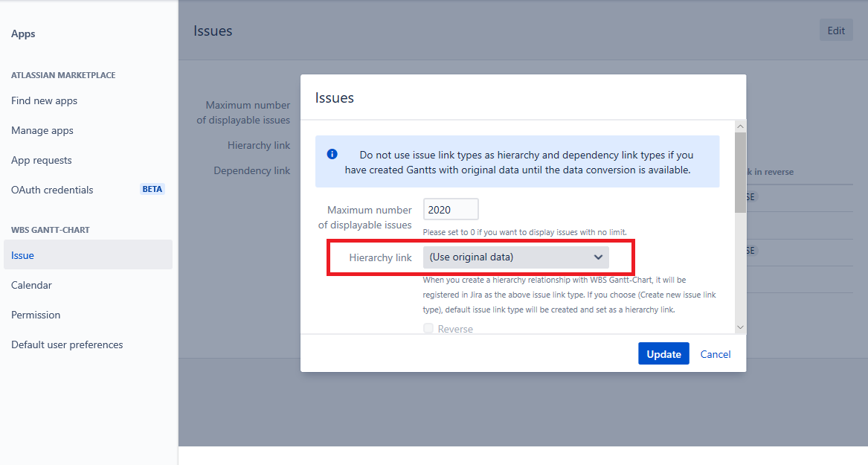Screen dimensions: 868x465
Task: Open the Calendar settings page
Action: 31,286
